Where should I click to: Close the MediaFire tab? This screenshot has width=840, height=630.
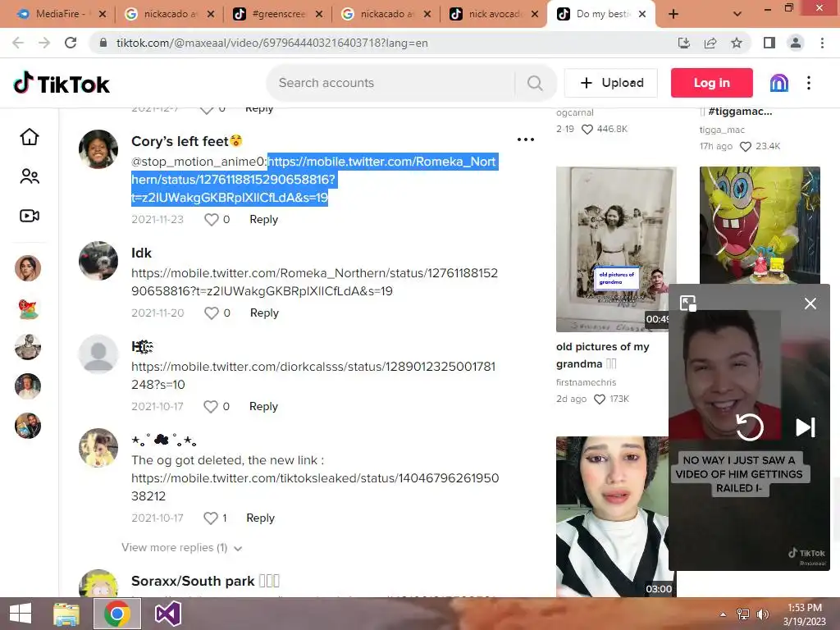pos(103,14)
